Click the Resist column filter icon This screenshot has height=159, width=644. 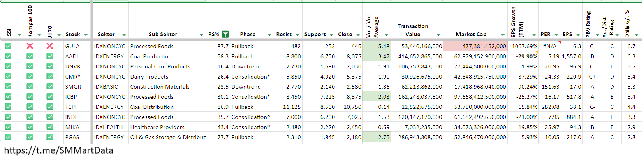pyautogui.click(x=298, y=34)
